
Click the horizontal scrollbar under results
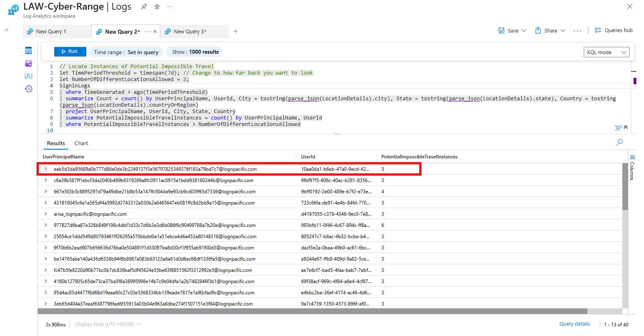click(x=312, y=311)
